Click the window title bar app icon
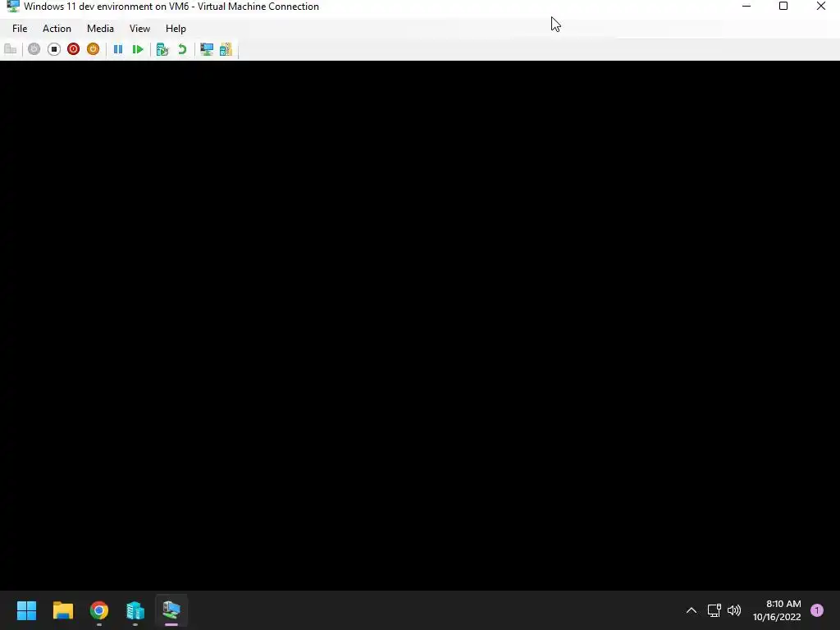This screenshot has height=630, width=840. [x=13, y=7]
